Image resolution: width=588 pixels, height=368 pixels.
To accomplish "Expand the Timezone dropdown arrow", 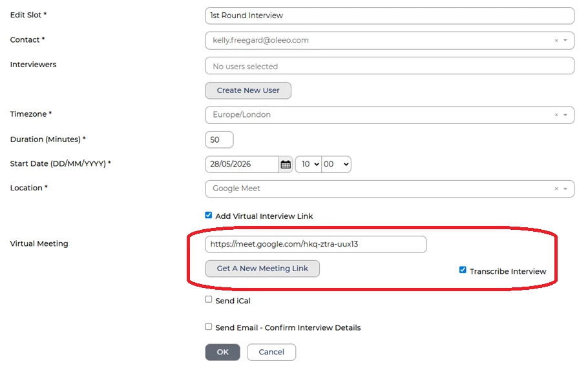I will point(565,115).
